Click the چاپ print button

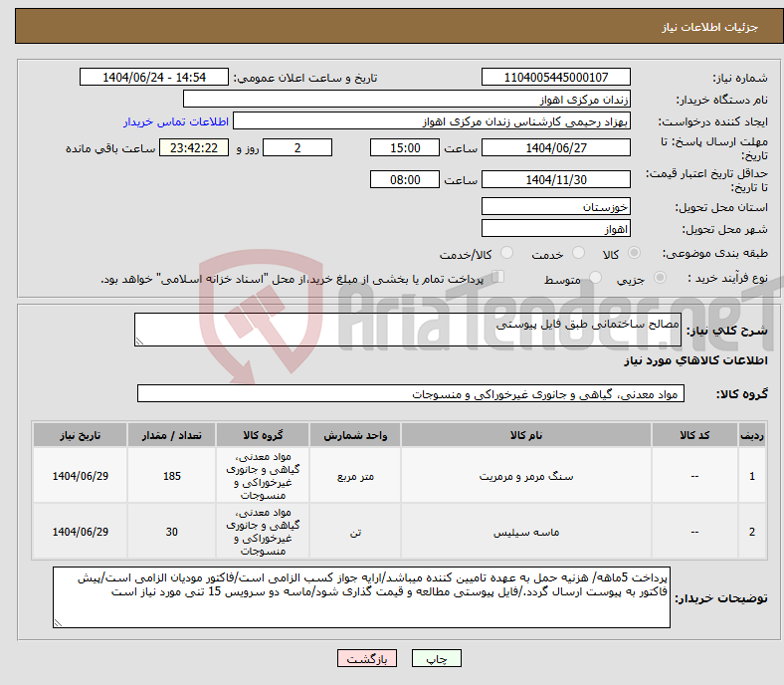coord(437,658)
